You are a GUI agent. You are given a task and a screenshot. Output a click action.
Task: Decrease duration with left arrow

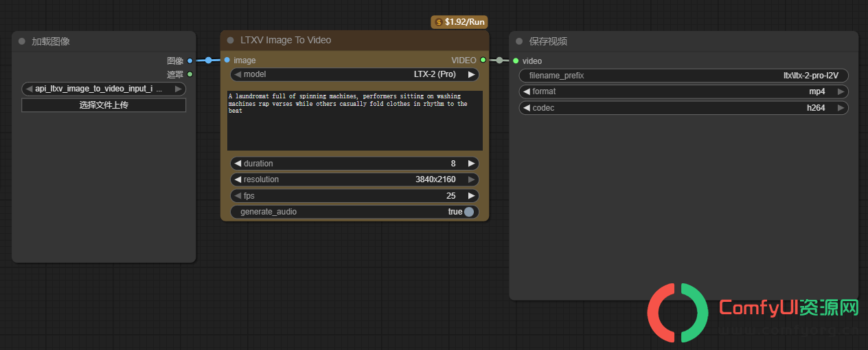pyautogui.click(x=238, y=164)
